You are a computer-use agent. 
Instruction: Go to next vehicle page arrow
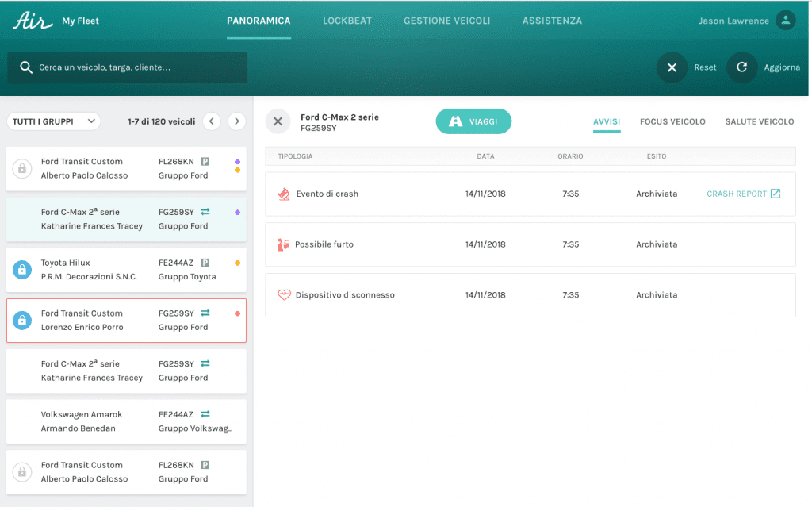click(236, 121)
